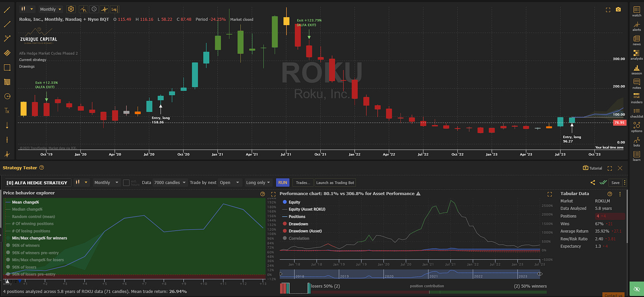Expand main chart to fullscreen
644x297 pixels.
pyautogui.click(x=608, y=10)
